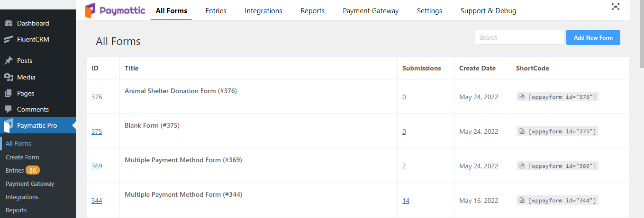This screenshot has height=218, width=644.
Task: Switch to the Entries tab
Action: click(x=216, y=10)
